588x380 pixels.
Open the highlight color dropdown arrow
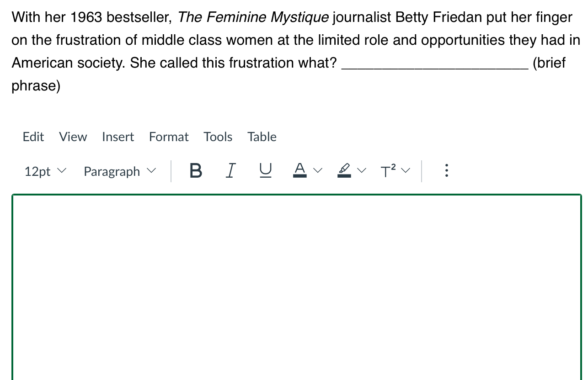(x=362, y=170)
